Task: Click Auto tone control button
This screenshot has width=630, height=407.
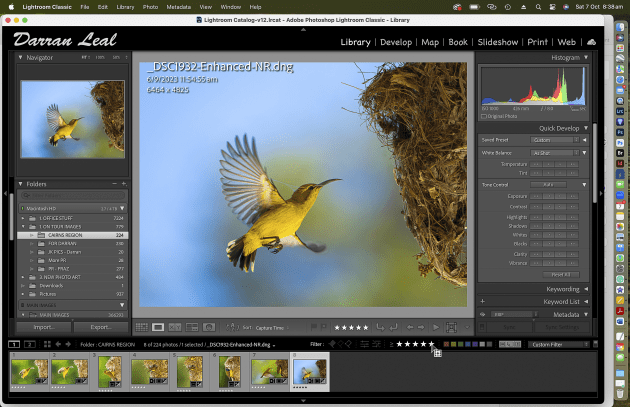Action: click(x=548, y=185)
